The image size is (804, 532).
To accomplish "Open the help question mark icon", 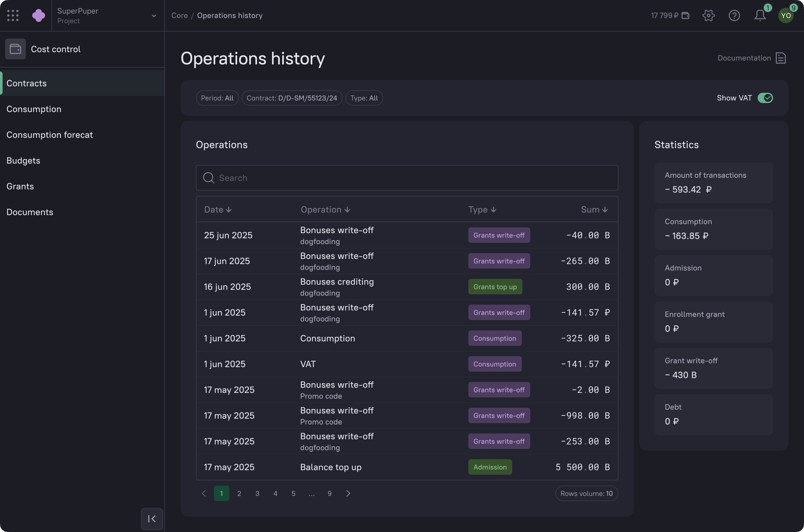I will 734,15.
